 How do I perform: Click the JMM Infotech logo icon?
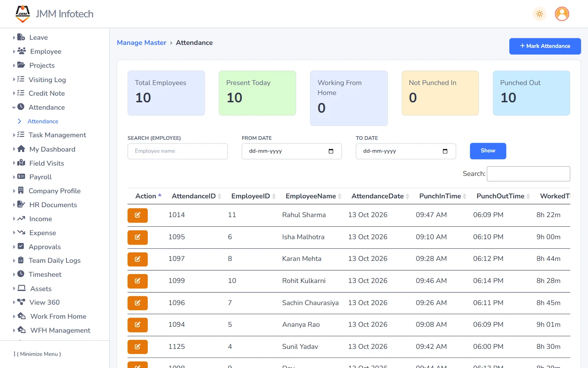(x=23, y=14)
